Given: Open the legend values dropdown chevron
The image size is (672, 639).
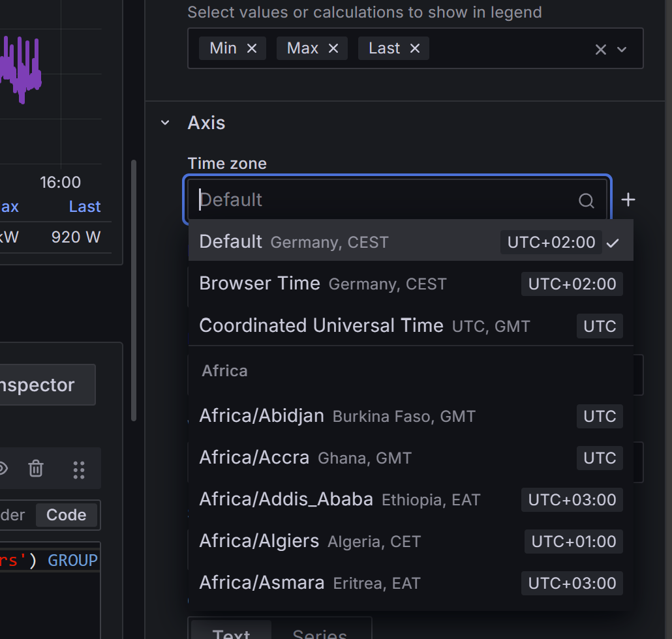Looking at the screenshot, I should [622, 50].
